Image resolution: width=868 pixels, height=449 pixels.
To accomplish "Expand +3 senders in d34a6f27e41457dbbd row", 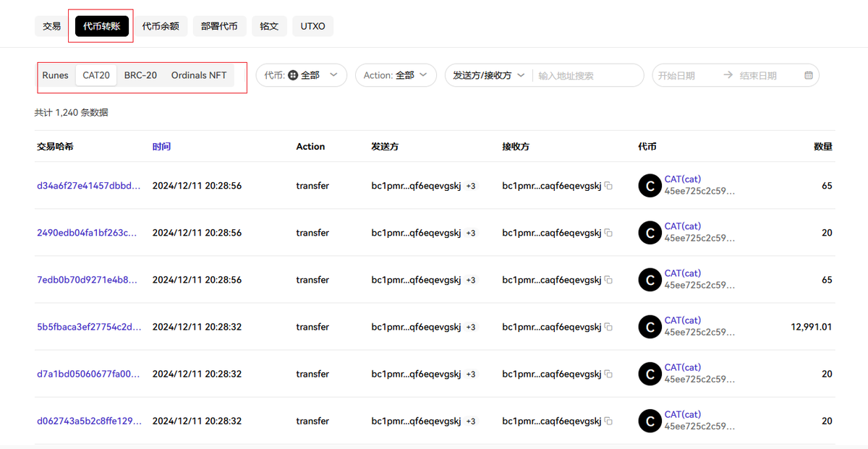I will (x=471, y=186).
